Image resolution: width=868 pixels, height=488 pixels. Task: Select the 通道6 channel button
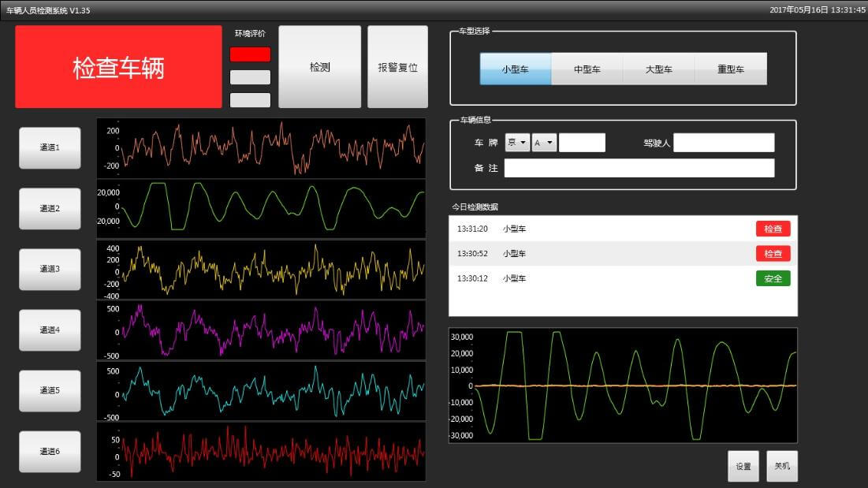[x=50, y=452]
